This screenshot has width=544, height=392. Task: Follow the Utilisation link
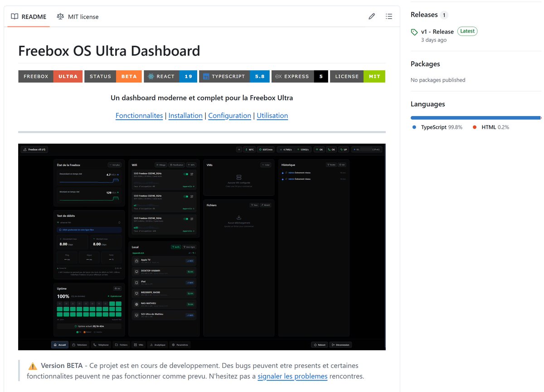coord(272,116)
